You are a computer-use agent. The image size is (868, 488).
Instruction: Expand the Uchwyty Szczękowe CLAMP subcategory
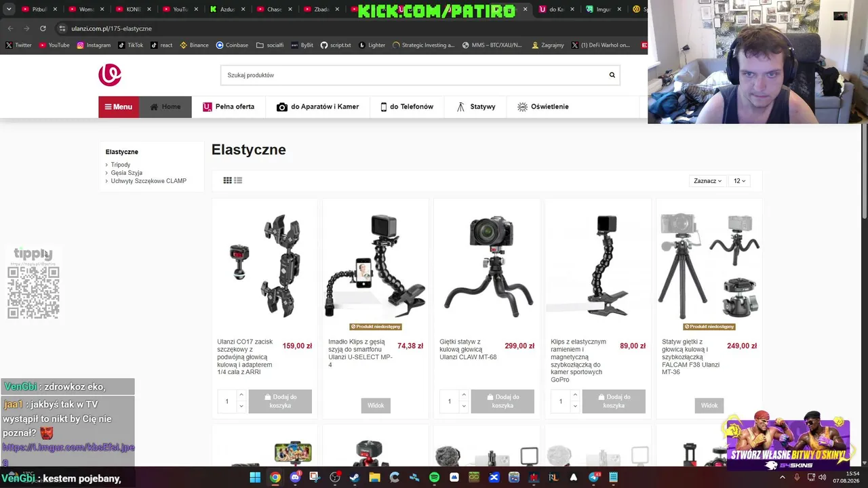pos(148,181)
